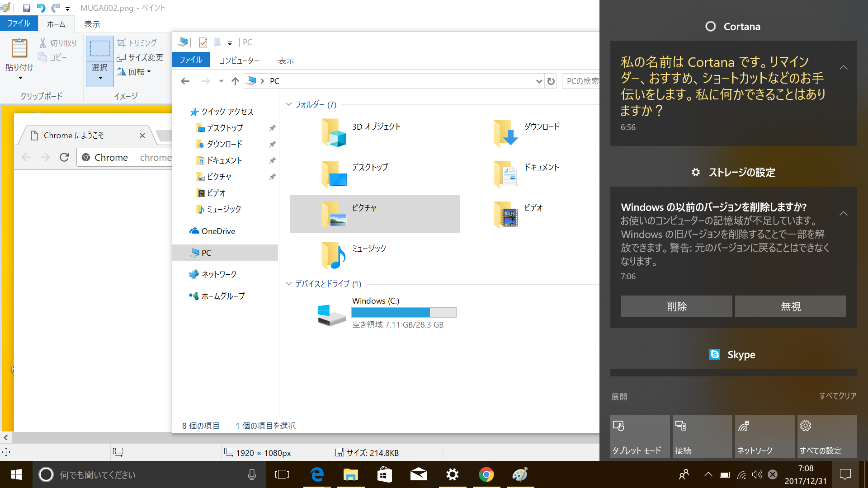
Task: Open the rotate (回転) dropdown
Action: point(134,72)
